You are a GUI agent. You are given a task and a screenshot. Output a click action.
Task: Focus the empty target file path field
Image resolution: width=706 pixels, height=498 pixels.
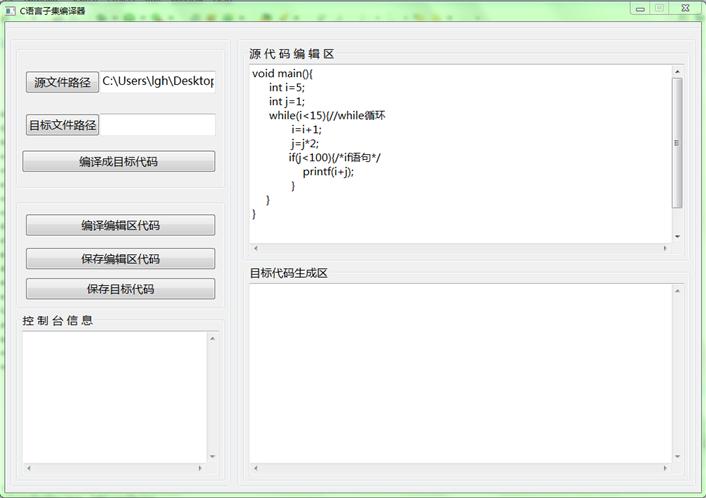pyautogui.click(x=157, y=125)
